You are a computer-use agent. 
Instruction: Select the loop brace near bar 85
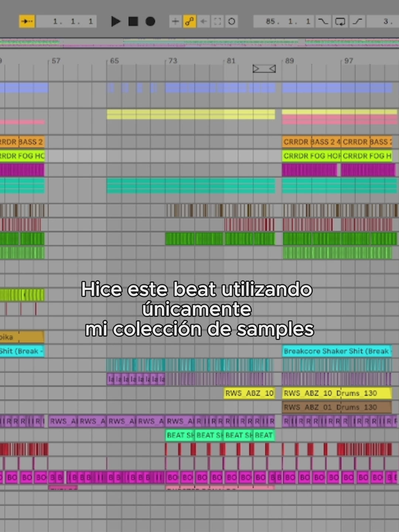pyautogui.click(x=264, y=69)
